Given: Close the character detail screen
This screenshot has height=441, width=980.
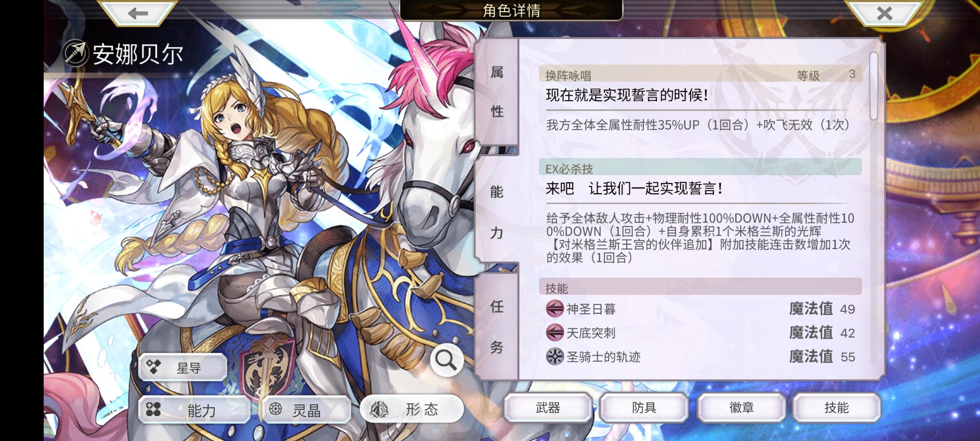Looking at the screenshot, I should pos(884,13).
